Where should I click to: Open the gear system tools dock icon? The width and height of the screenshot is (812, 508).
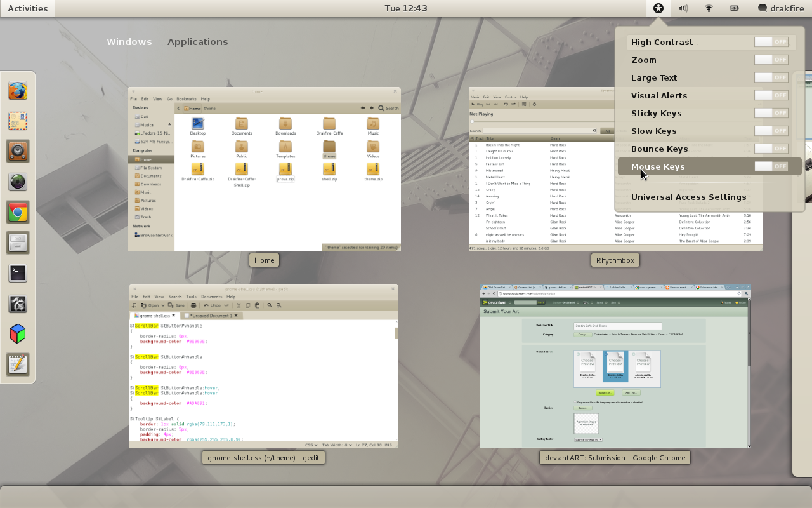(18, 304)
